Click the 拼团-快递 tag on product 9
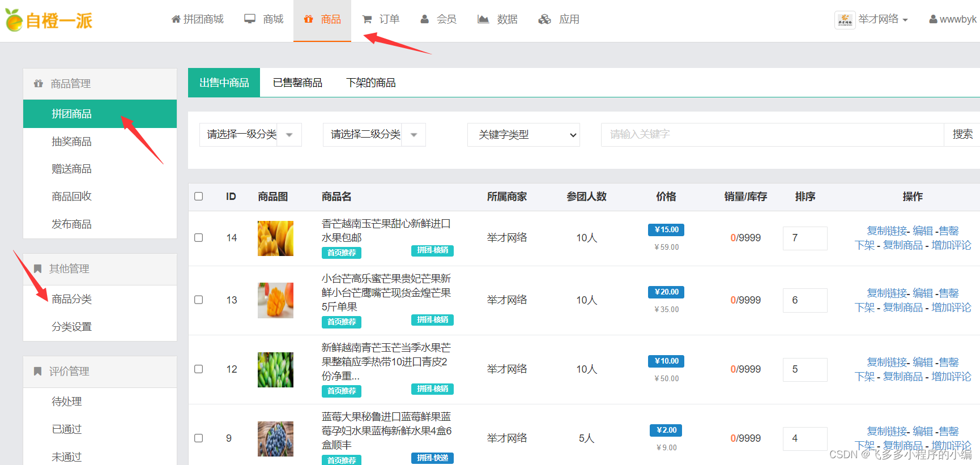The image size is (980, 465). [x=432, y=458]
